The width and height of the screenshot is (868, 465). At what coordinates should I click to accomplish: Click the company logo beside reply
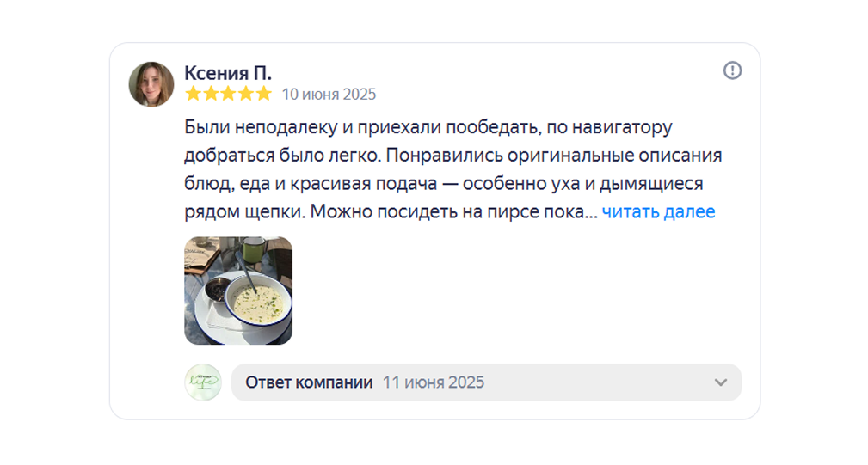203,382
